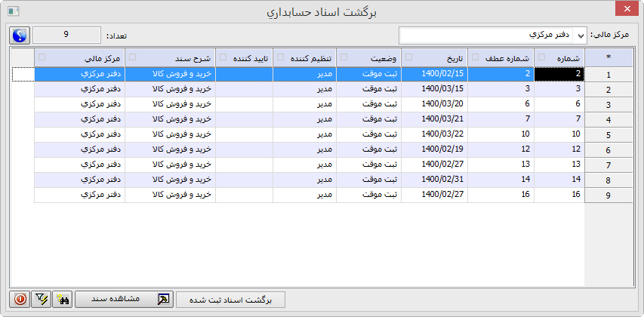
Task: Click دفتر مرکزي cell in row 5
Action: point(80,134)
